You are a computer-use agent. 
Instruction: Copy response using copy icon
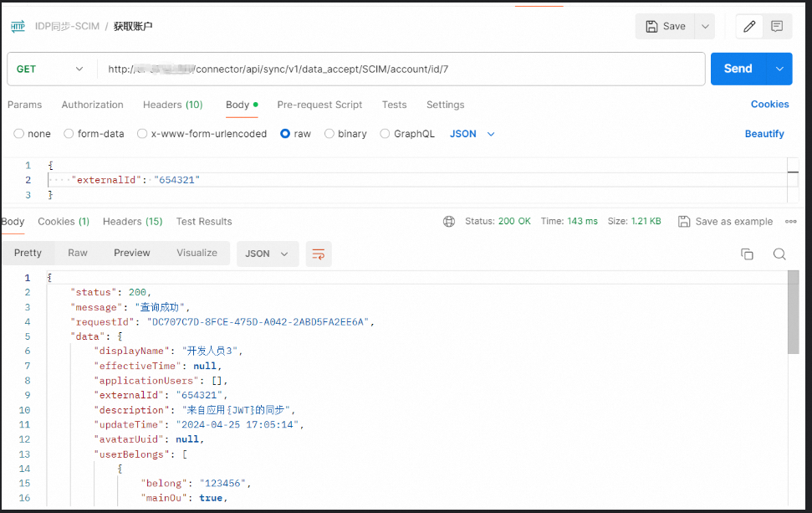(747, 254)
